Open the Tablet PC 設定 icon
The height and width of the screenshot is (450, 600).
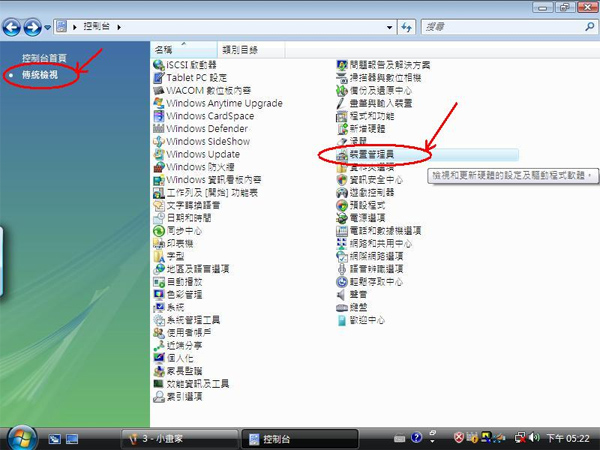tap(159, 78)
